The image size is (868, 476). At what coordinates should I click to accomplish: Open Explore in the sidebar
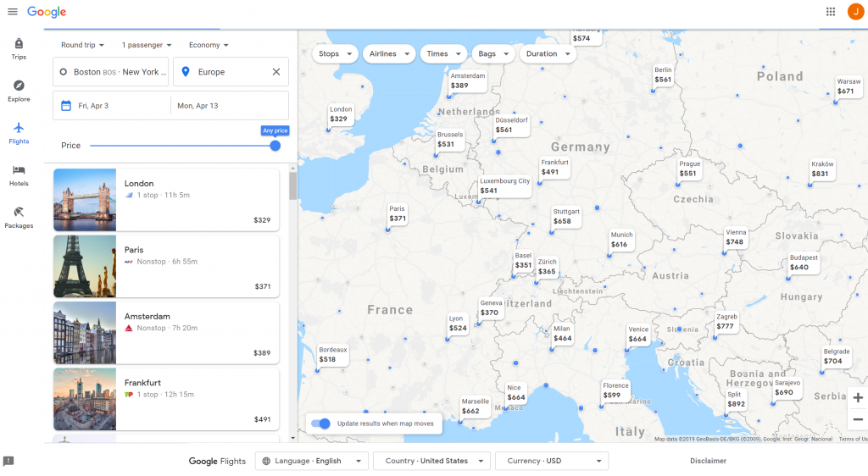19,91
